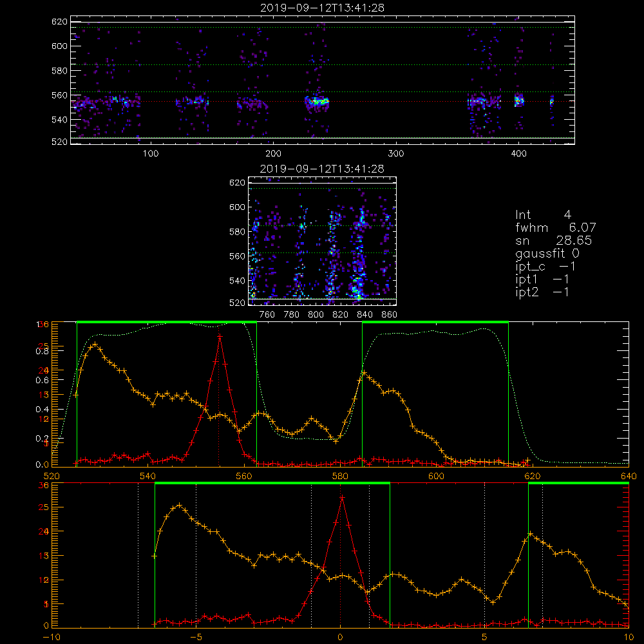644x644 pixels.
Task: Click the 'ipt2 -1' readout
Action: pos(542,292)
